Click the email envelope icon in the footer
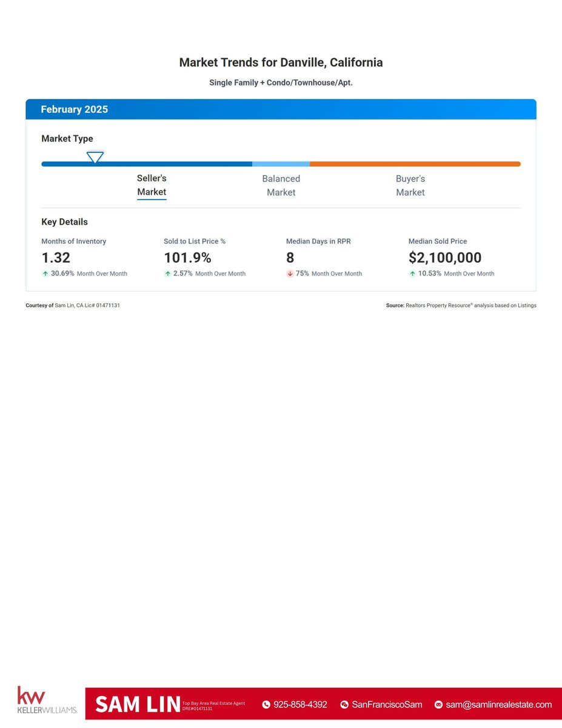This screenshot has height=728, width=562. [438, 704]
